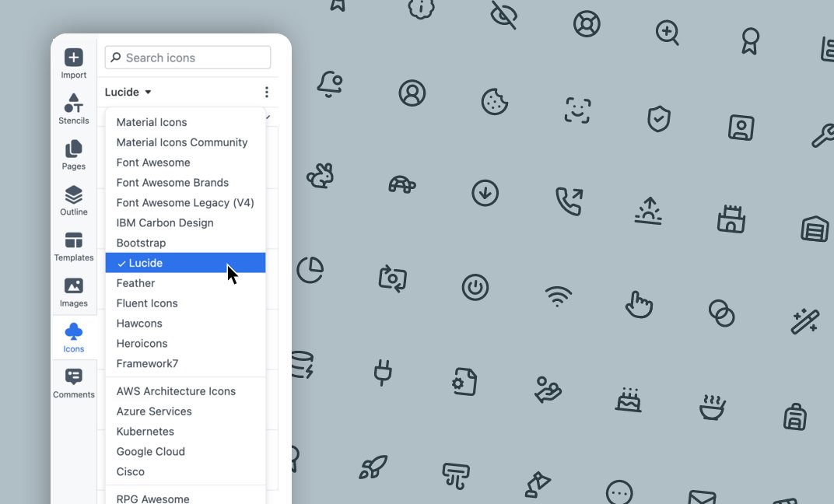This screenshot has width=834, height=504.
Task: Open the Import panel
Action: (73, 63)
